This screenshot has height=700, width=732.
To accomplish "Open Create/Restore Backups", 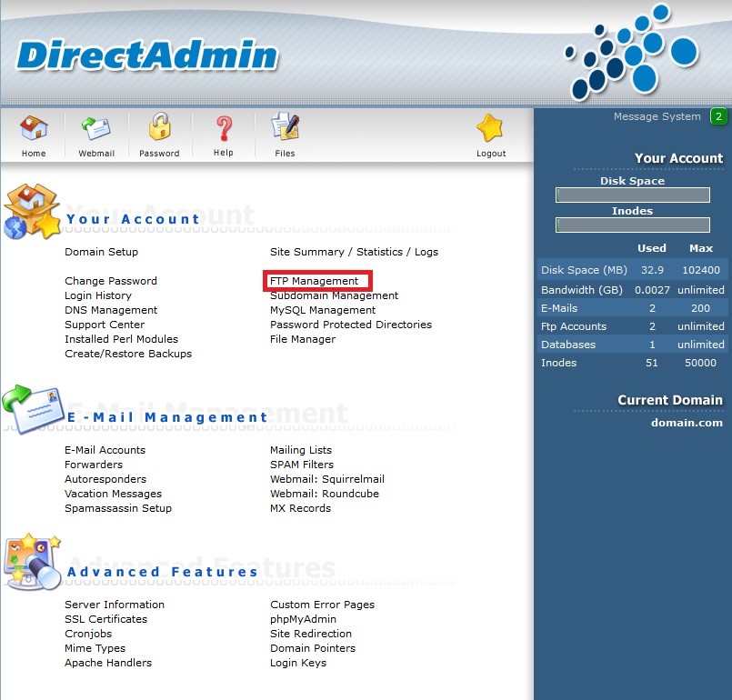I will (x=128, y=354).
